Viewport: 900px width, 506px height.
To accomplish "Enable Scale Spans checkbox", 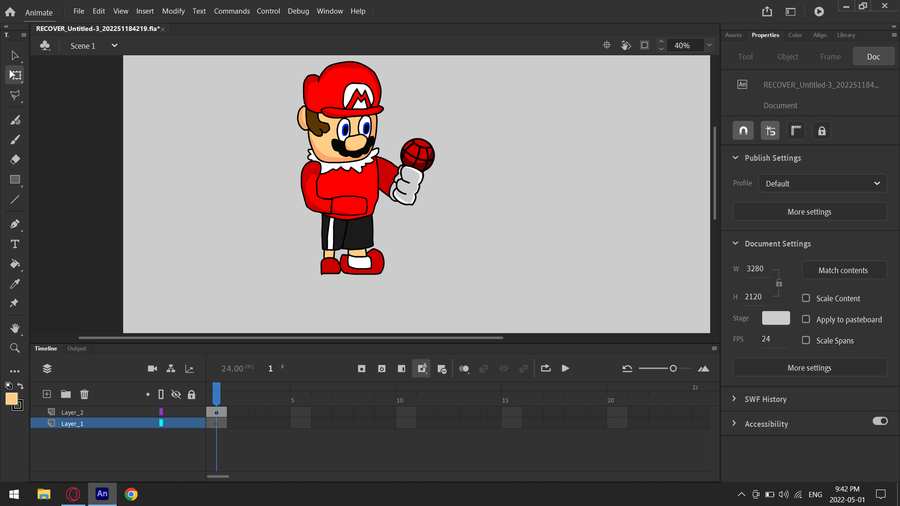I will [806, 340].
